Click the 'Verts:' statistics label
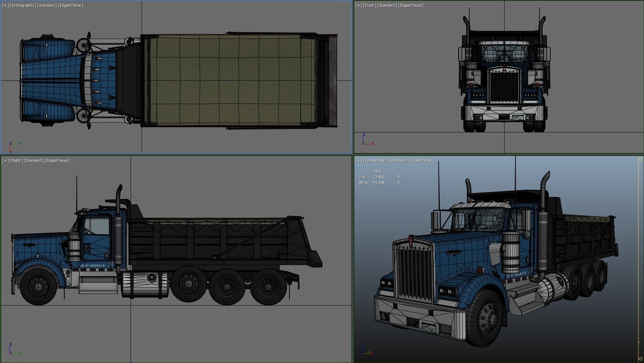 tap(363, 183)
